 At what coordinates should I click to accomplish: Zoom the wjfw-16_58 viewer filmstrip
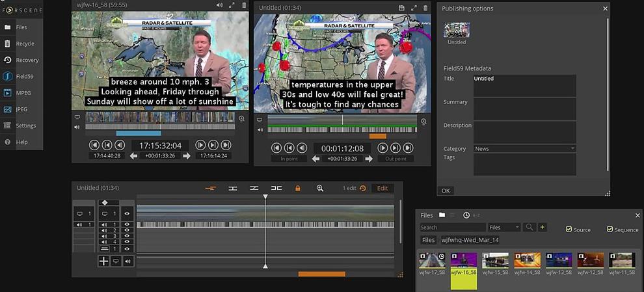(x=241, y=119)
